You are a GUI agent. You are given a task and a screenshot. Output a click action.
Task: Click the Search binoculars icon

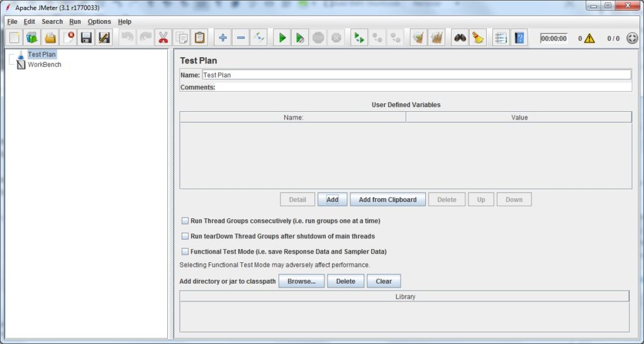pos(460,38)
